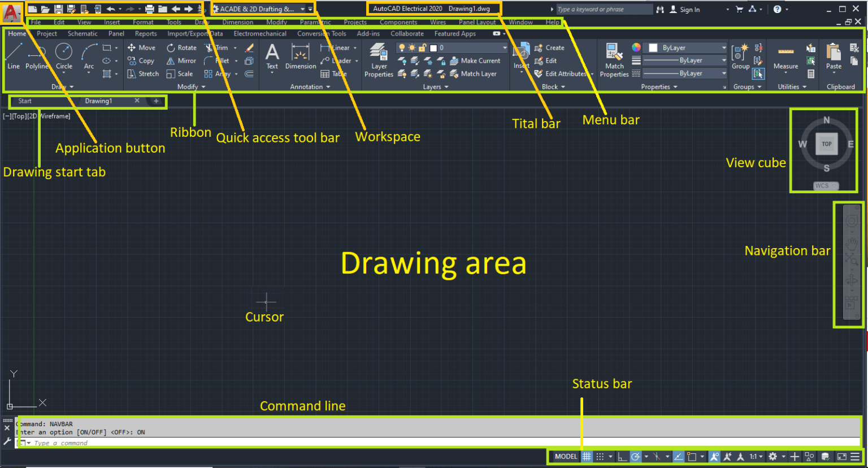Switch to the Electromechanical ribbon tab
868x468 pixels.
tap(260, 33)
